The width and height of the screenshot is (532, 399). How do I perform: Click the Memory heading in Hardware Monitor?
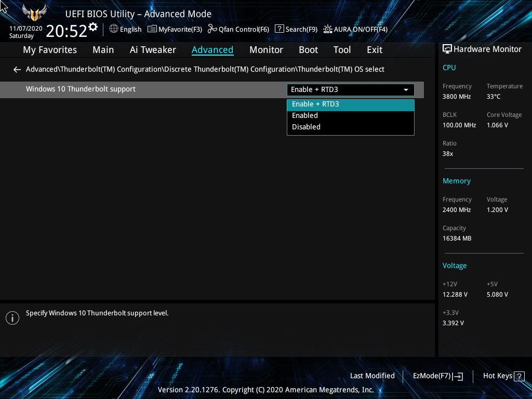coord(456,181)
